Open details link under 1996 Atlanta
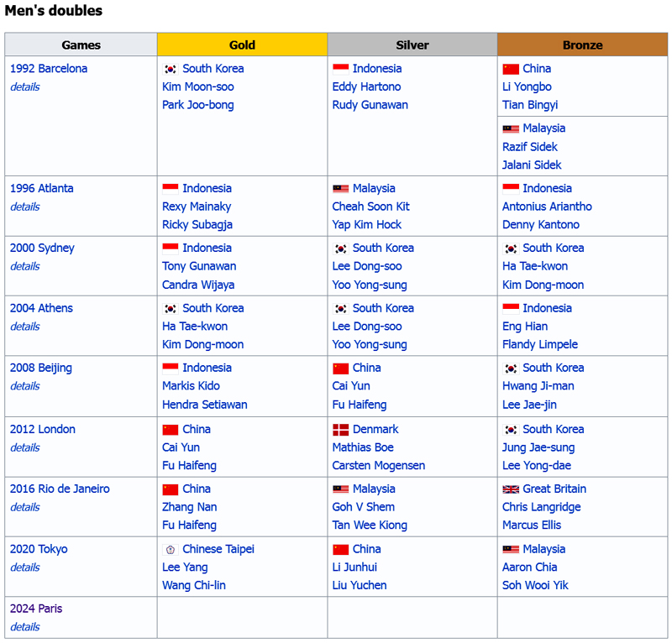 point(25,206)
